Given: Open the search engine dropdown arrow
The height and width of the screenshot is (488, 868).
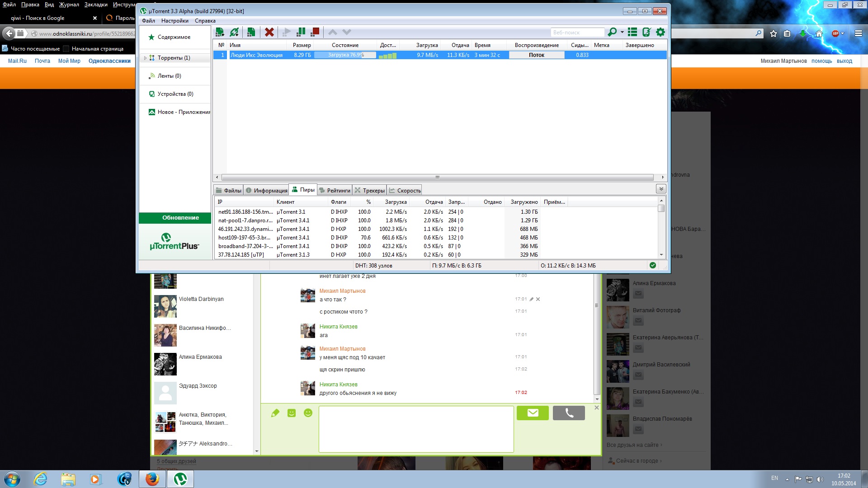Looking at the screenshot, I should pos(622,32).
